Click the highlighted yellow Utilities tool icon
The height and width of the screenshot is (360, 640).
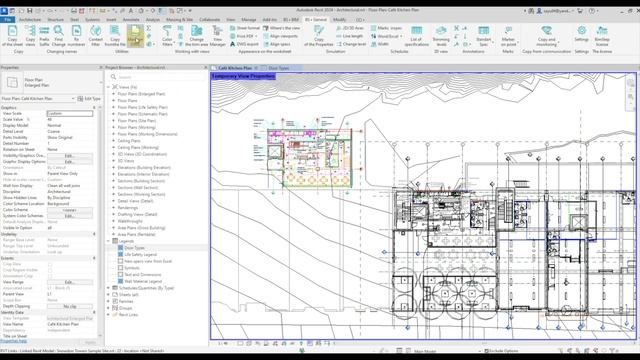135,36
